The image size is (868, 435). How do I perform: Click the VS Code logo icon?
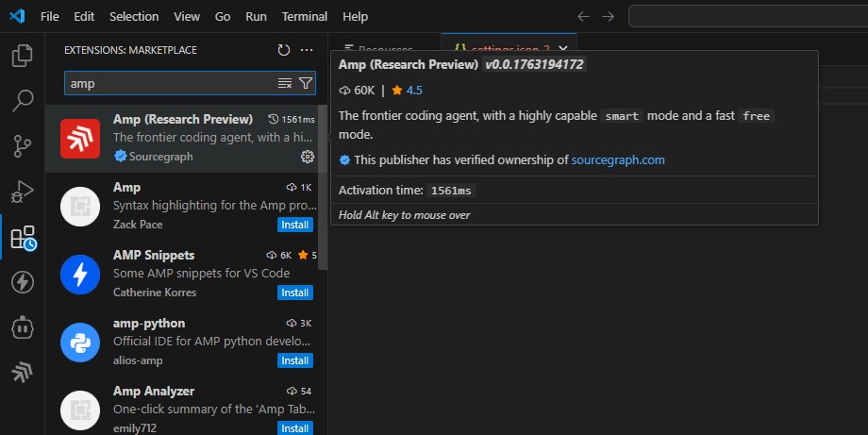[x=17, y=16]
